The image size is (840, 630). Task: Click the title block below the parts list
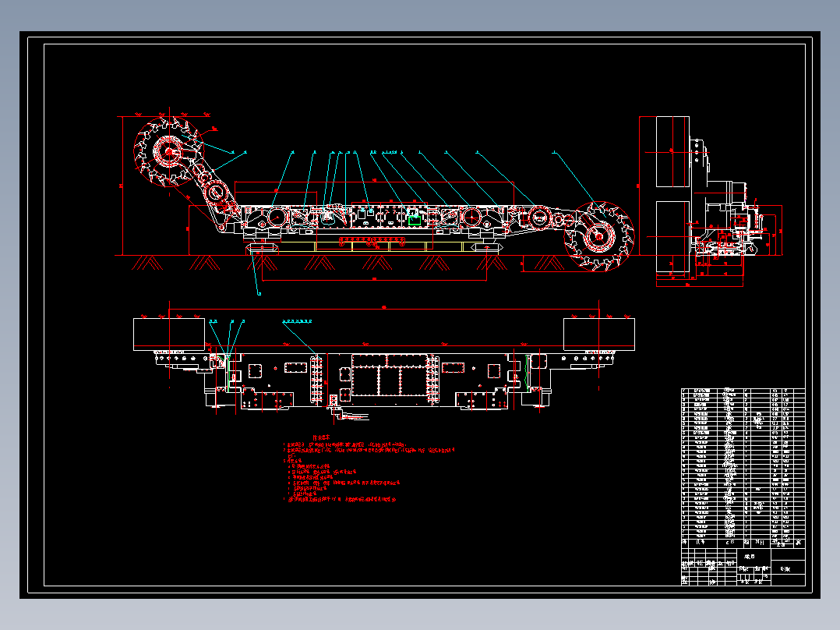click(743, 566)
